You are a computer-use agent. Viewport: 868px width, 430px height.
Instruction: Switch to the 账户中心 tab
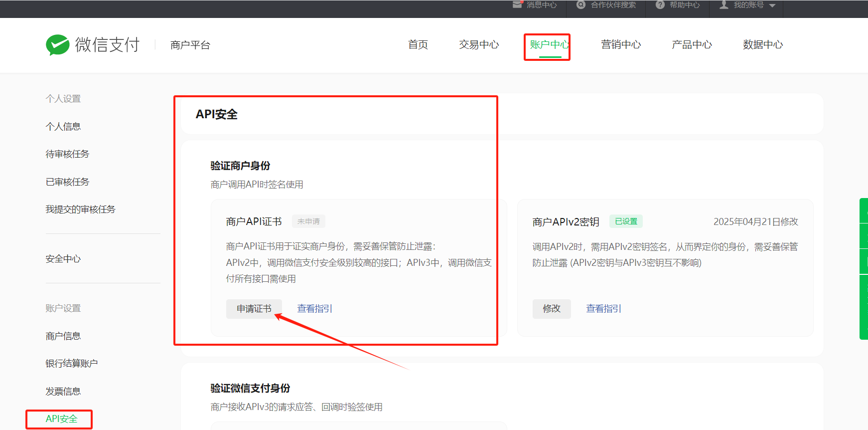550,45
